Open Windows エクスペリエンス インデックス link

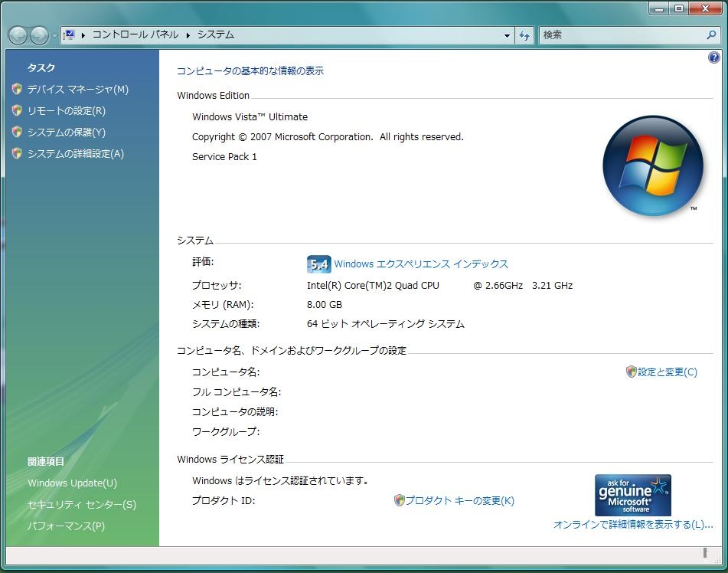(x=421, y=264)
